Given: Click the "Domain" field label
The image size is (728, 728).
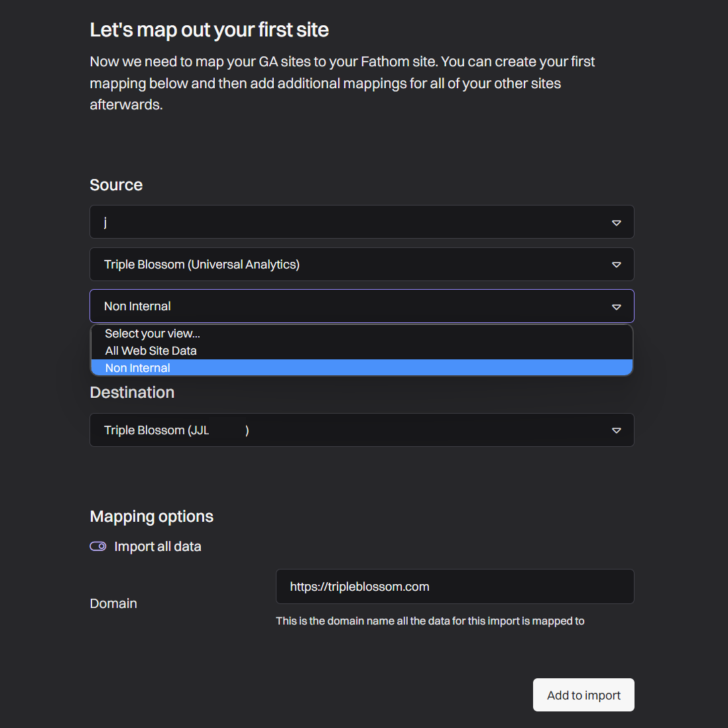Looking at the screenshot, I should (113, 603).
